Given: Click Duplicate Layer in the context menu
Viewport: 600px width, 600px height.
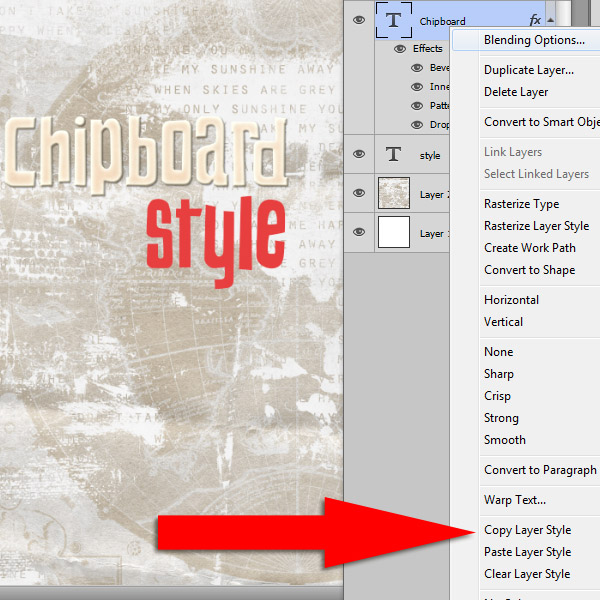Looking at the screenshot, I should tap(528, 70).
